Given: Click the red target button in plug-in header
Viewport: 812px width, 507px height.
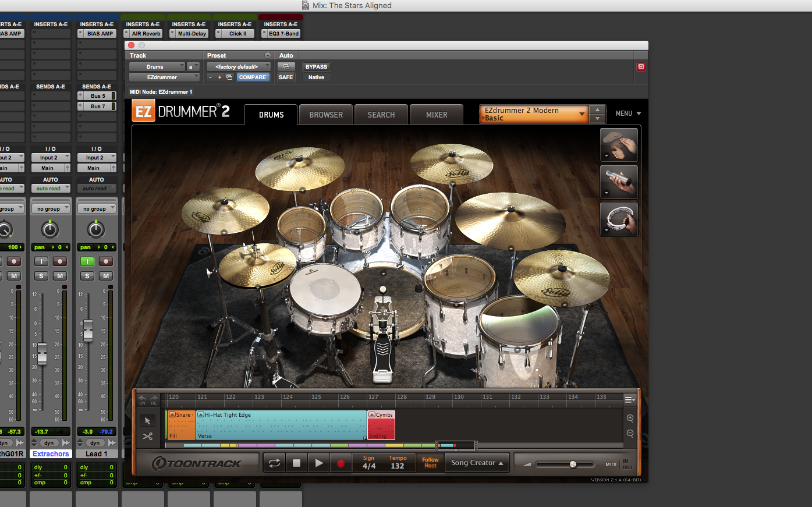Looking at the screenshot, I should 641,67.
